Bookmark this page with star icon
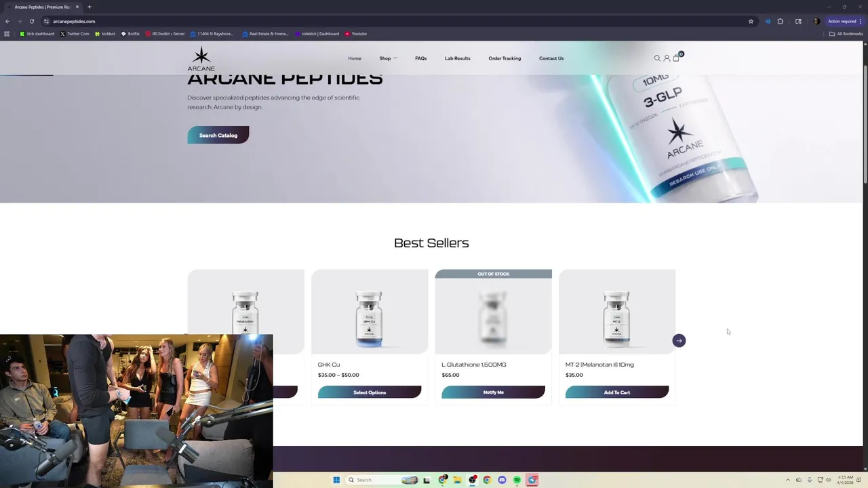The height and width of the screenshot is (488, 868). [751, 21]
